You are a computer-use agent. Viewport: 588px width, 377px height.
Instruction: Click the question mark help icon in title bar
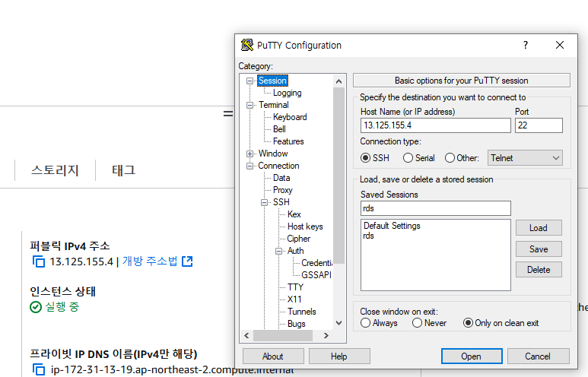pos(526,45)
